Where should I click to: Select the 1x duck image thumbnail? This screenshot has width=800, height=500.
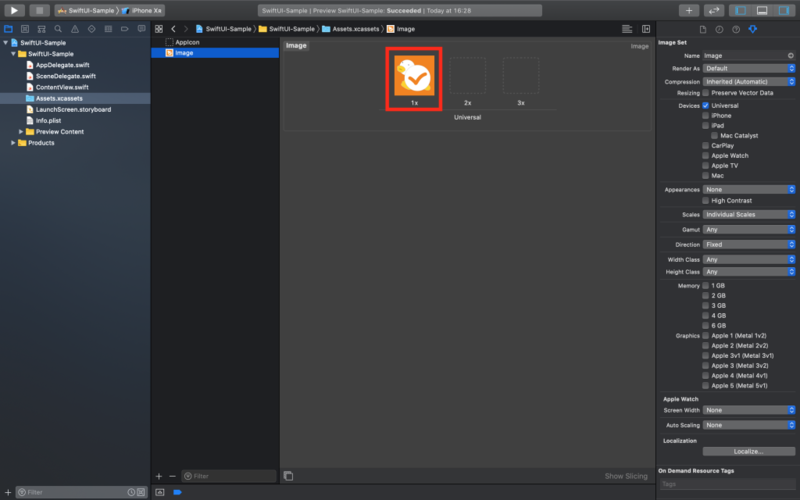pos(414,76)
